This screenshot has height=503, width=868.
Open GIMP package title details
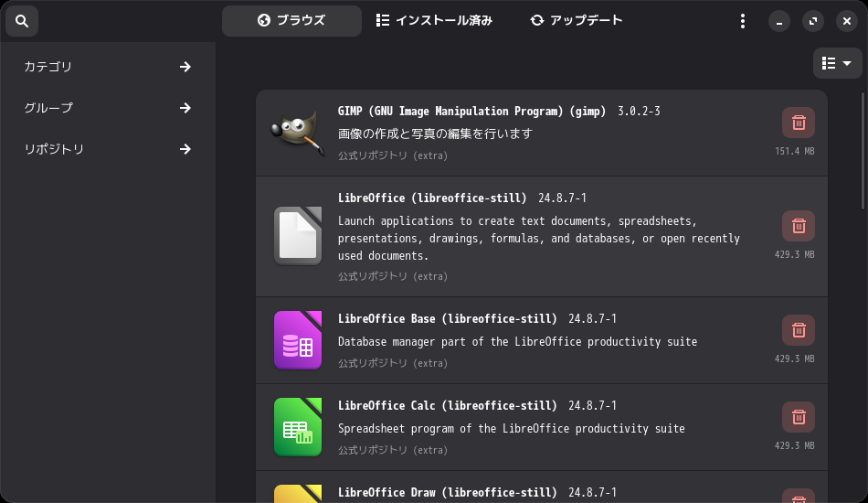click(x=471, y=112)
